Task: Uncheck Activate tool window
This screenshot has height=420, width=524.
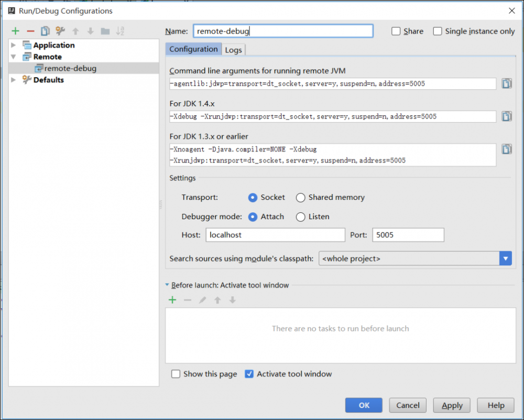Action: coord(249,374)
